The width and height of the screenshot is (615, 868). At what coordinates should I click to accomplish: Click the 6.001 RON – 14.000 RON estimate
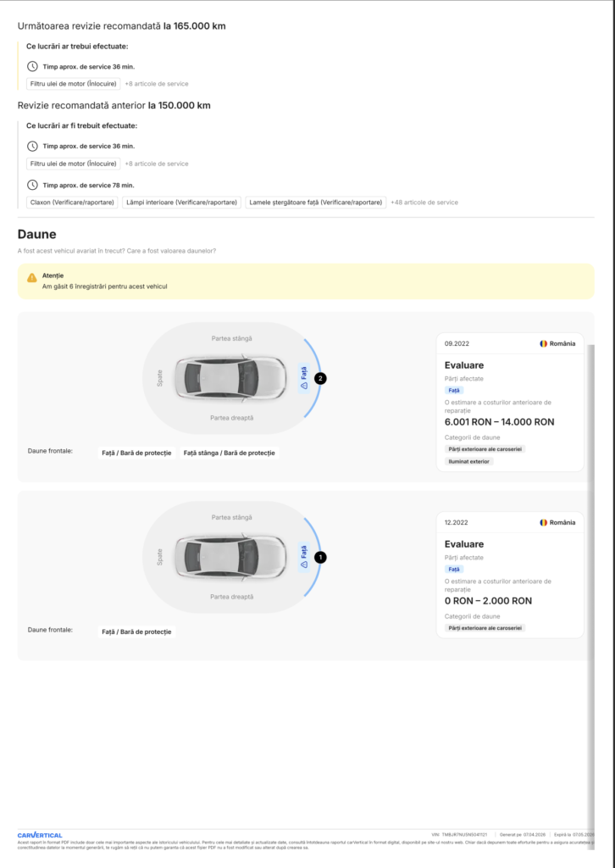coord(500,422)
